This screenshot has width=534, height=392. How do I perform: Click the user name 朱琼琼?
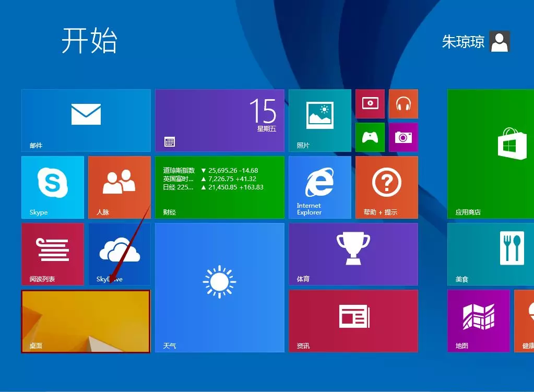(463, 42)
